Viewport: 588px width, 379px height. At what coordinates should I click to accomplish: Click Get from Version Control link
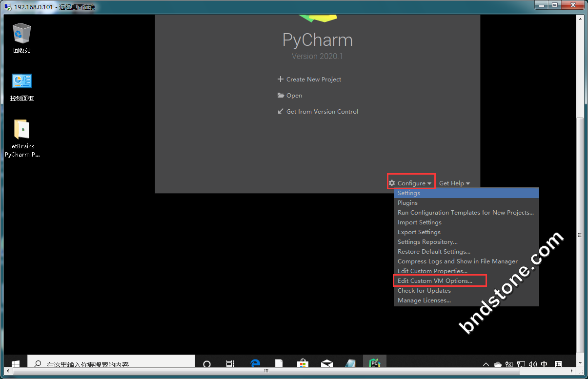pyautogui.click(x=322, y=111)
